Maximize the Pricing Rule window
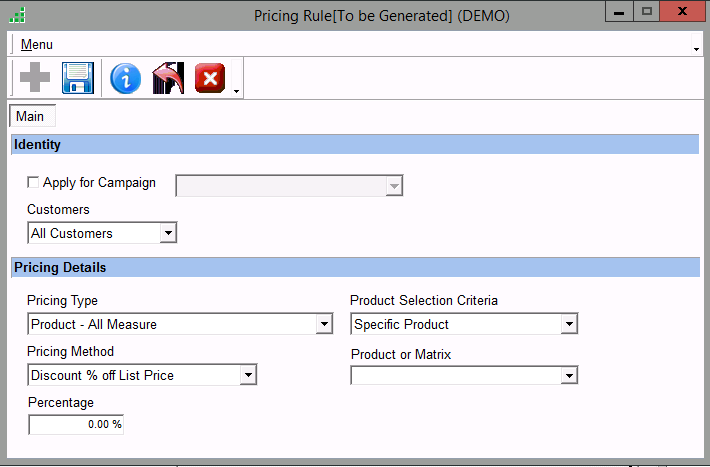The height and width of the screenshot is (467, 710). point(647,11)
